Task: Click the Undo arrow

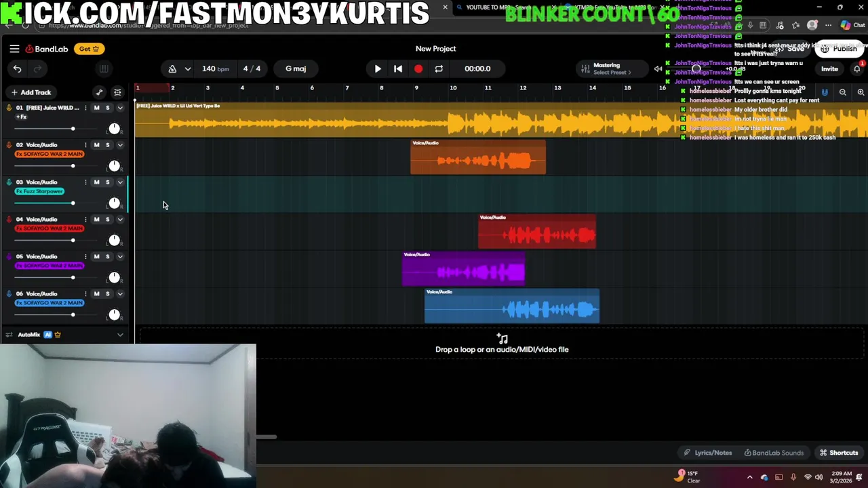Action: (x=18, y=68)
